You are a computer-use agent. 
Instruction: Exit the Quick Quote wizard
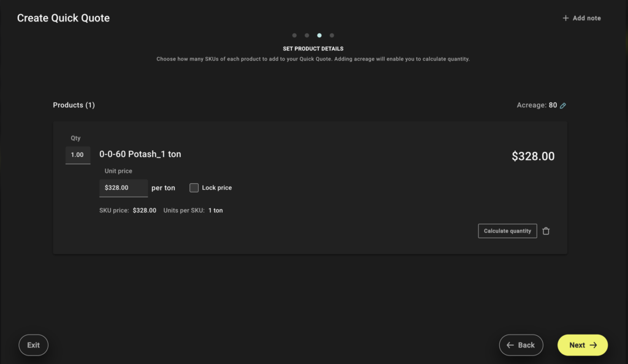pyautogui.click(x=34, y=345)
